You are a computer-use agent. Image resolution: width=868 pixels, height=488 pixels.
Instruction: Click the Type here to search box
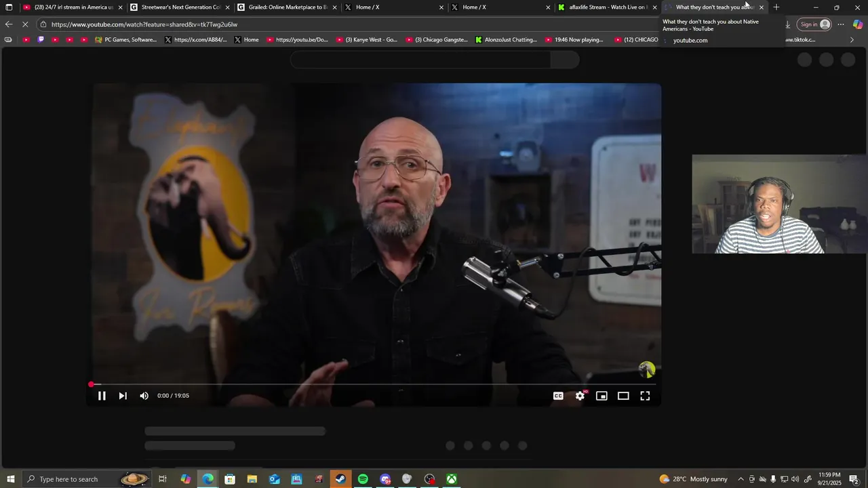pos(87,479)
